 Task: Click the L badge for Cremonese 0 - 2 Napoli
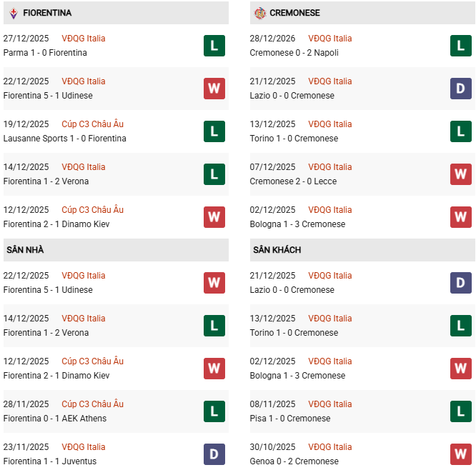(x=460, y=46)
